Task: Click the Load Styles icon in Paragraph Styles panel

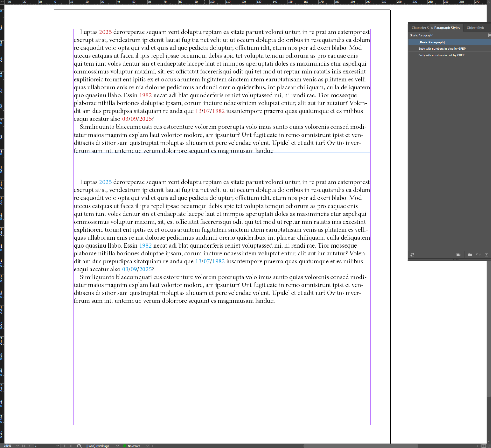Action: pos(412,255)
